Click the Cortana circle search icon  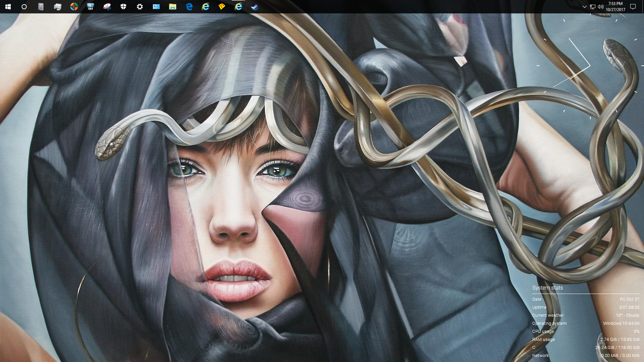pyautogui.click(x=24, y=7)
